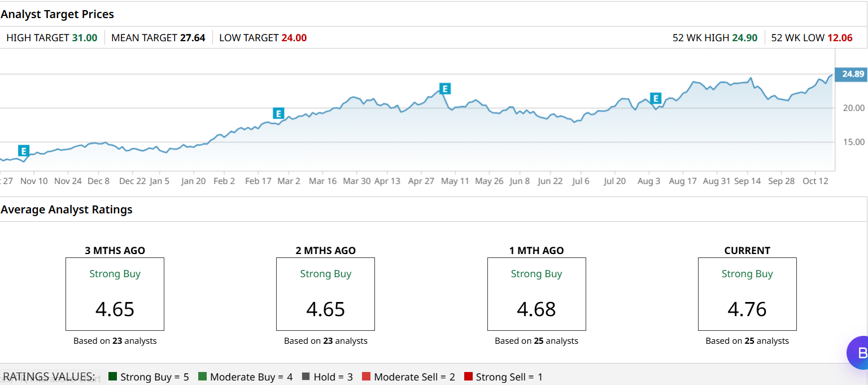Click the earnings E marker near Aug 3
This screenshot has width=868, height=385.
656,98
